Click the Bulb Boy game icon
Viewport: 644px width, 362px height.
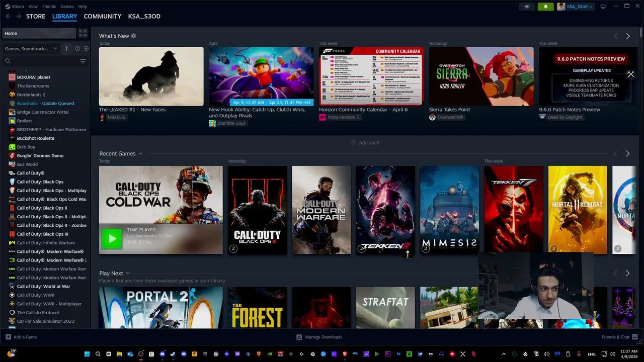pyautogui.click(x=12, y=147)
